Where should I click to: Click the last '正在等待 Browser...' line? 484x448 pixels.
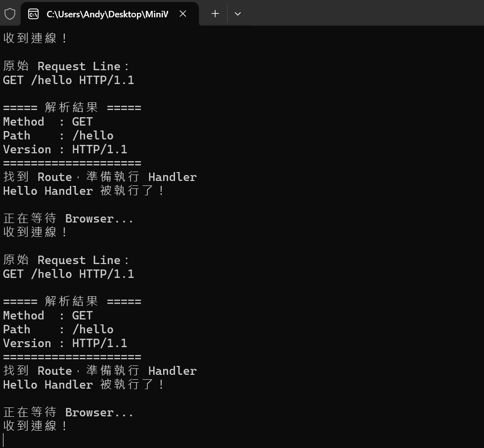(x=68, y=412)
